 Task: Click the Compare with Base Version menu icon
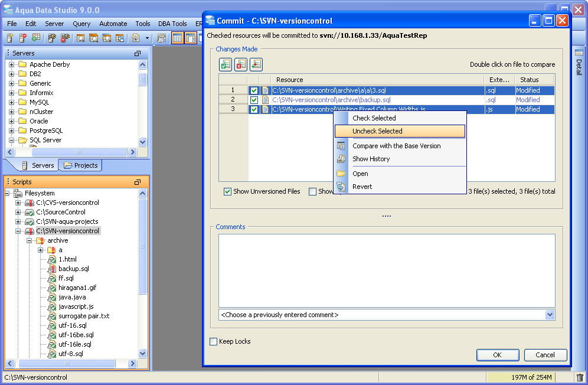click(x=341, y=146)
